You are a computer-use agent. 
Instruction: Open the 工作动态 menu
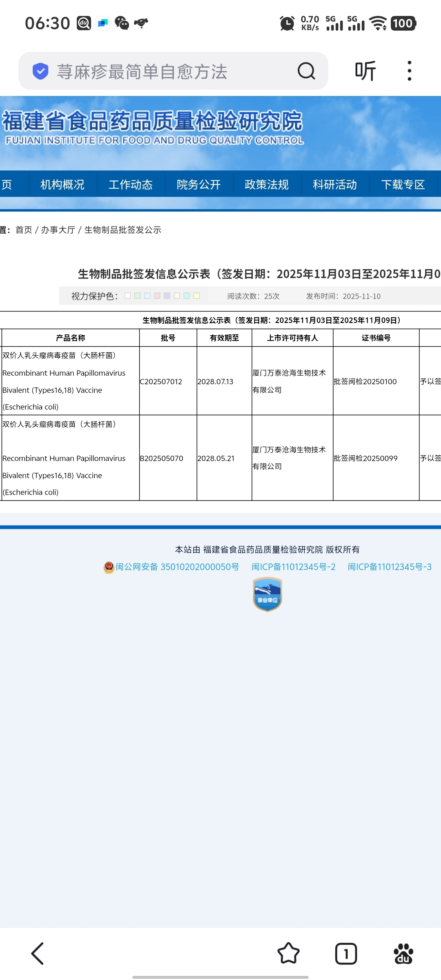(131, 185)
